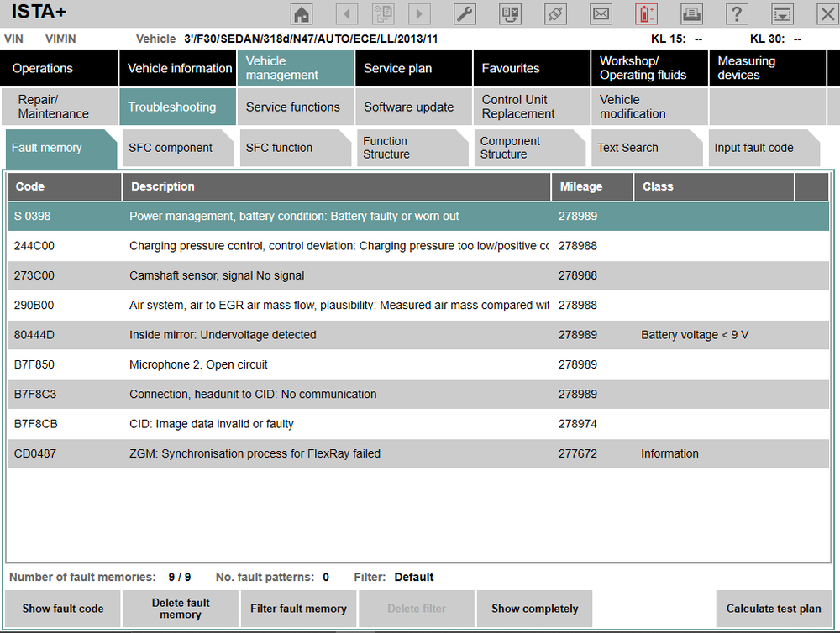Open the wrench settings icon

tap(465, 14)
